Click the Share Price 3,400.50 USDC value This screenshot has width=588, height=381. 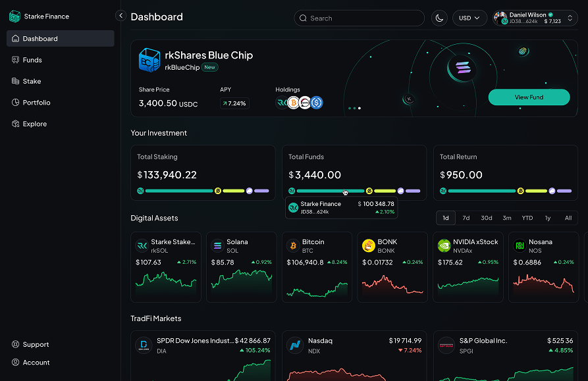[x=168, y=103]
